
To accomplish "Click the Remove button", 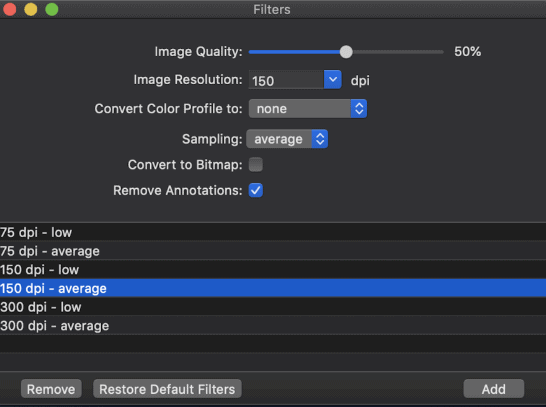I will point(51,389).
